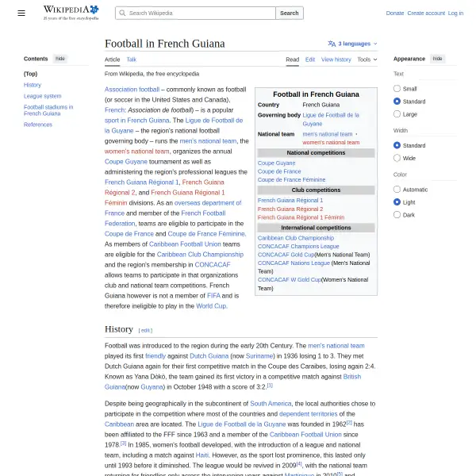This screenshot has width=476, height=476.
Task: Hide the Contents sidebar
Action: coord(60,59)
